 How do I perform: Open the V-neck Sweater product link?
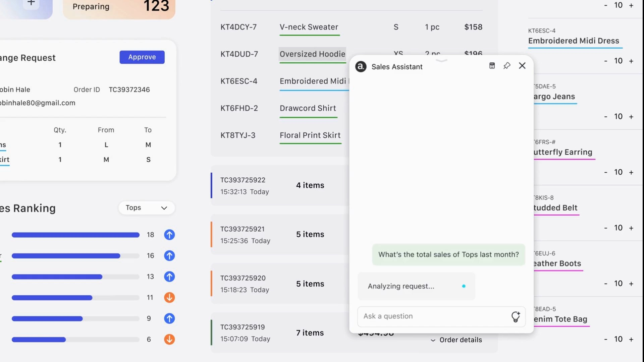tap(309, 27)
